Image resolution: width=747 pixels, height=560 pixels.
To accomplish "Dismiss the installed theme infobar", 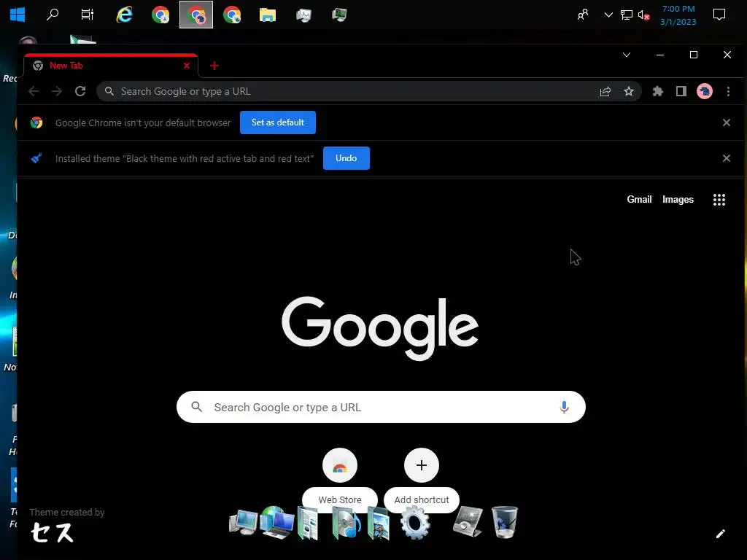I will 727,158.
